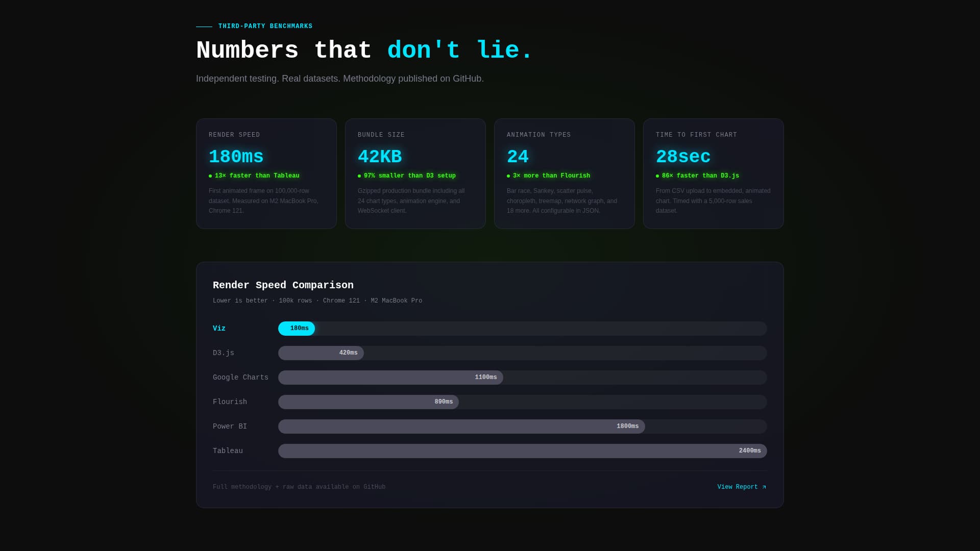Click '97% smaller than D3 setup' text
The height and width of the screenshot is (551, 980).
coord(409,176)
